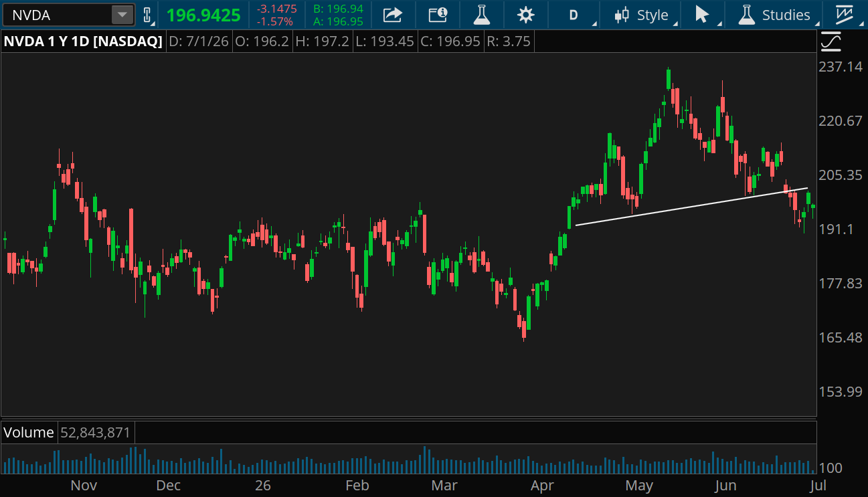Click the Feb time axis label
This screenshot has height=497, width=868.
pos(357,486)
